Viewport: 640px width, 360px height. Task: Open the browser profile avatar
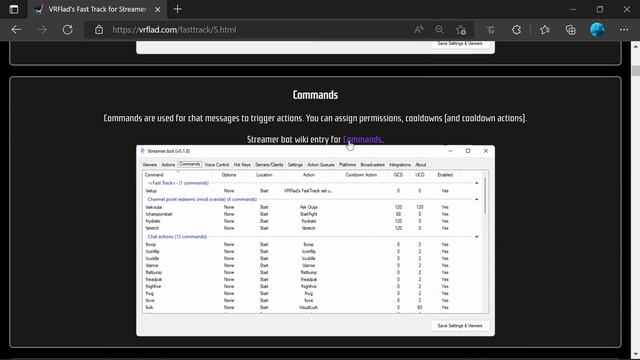[597, 30]
